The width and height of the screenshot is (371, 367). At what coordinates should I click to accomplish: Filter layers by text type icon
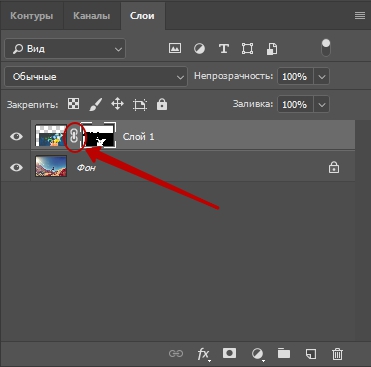[x=224, y=49]
